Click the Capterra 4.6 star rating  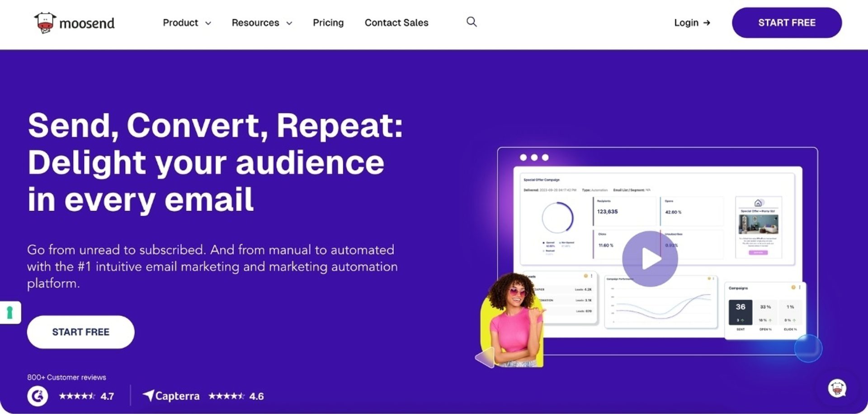pyautogui.click(x=236, y=396)
